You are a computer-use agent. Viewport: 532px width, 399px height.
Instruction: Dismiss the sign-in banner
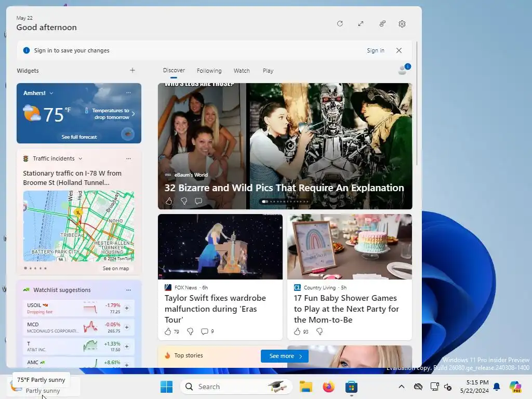pos(399,50)
